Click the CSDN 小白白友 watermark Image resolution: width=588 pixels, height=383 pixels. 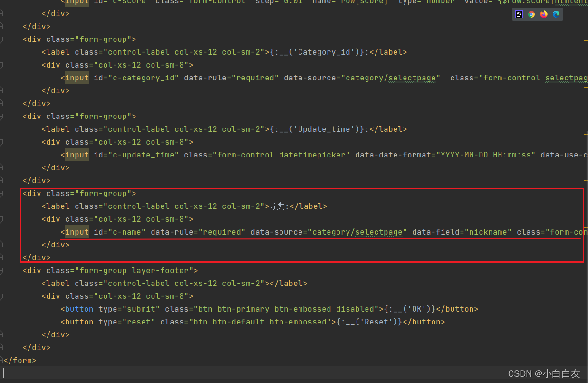[x=544, y=373]
